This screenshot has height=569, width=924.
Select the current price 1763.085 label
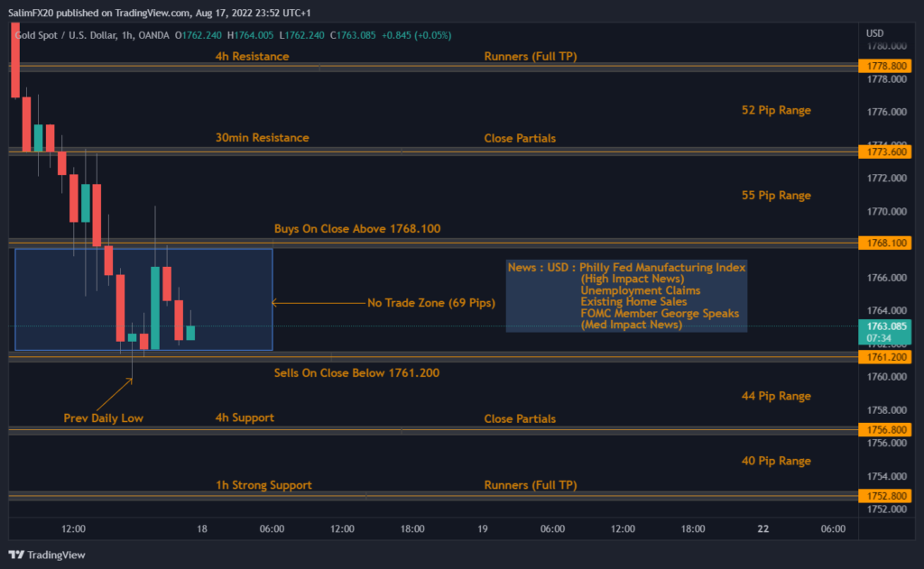(x=887, y=331)
